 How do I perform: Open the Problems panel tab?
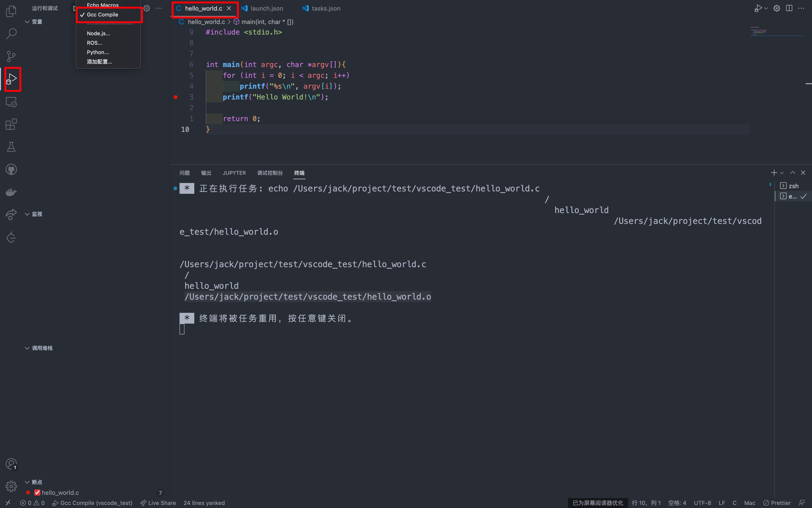pos(184,173)
